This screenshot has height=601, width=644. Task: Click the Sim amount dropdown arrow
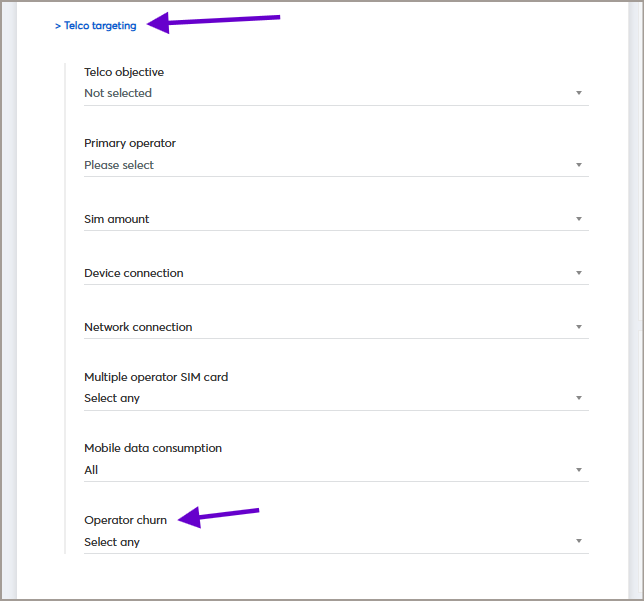(x=578, y=219)
